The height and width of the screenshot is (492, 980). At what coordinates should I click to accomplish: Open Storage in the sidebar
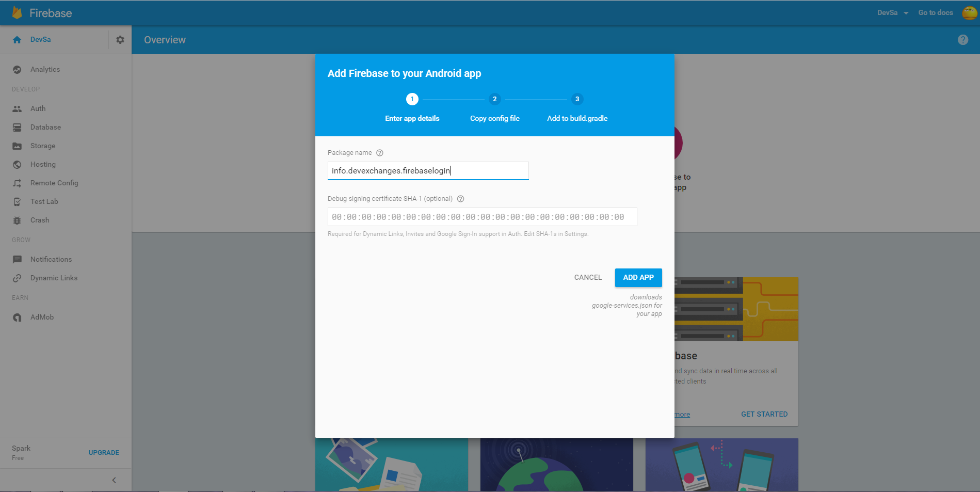(43, 146)
